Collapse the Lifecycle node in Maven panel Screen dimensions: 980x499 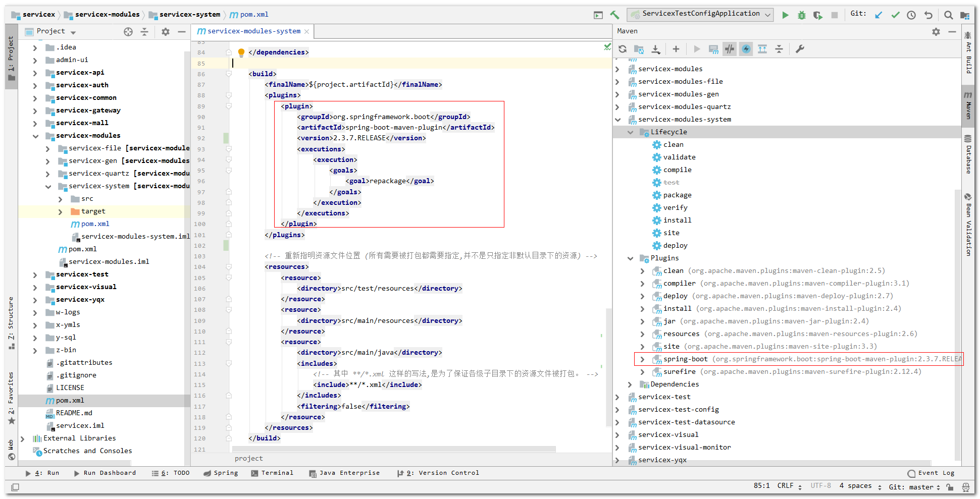click(x=630, y=132)
